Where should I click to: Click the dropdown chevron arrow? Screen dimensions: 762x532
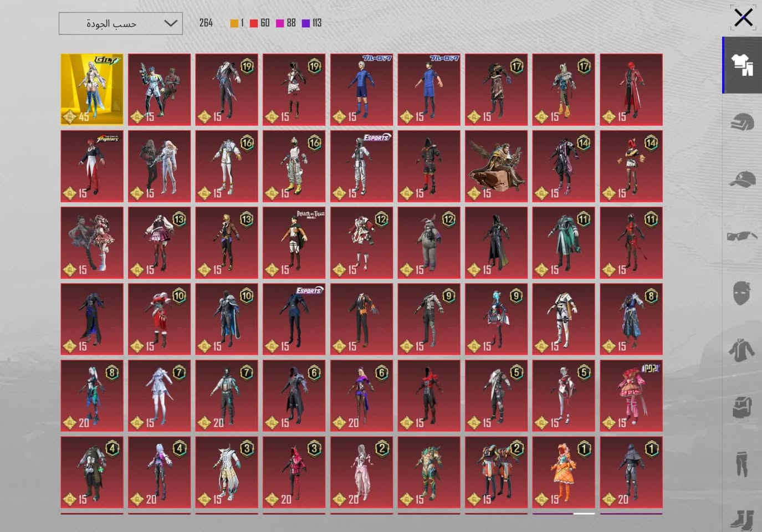(x=171, y=23)
